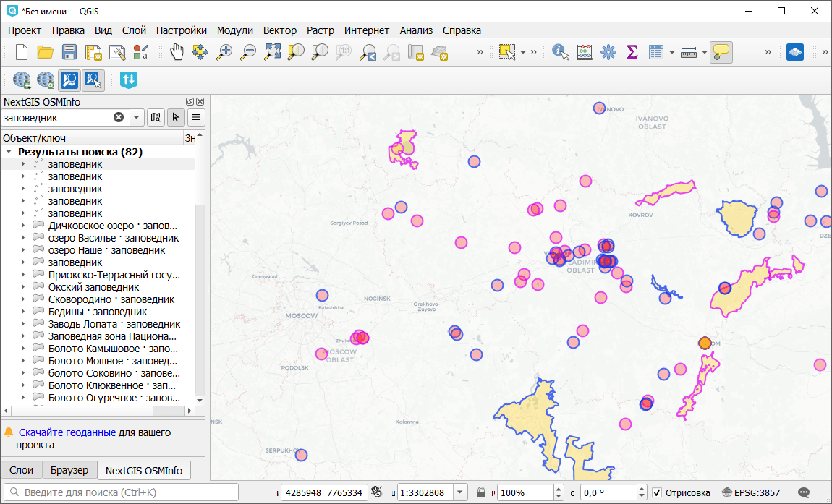
Task: Click the Zoom Full extent icon
Action: 272,51
